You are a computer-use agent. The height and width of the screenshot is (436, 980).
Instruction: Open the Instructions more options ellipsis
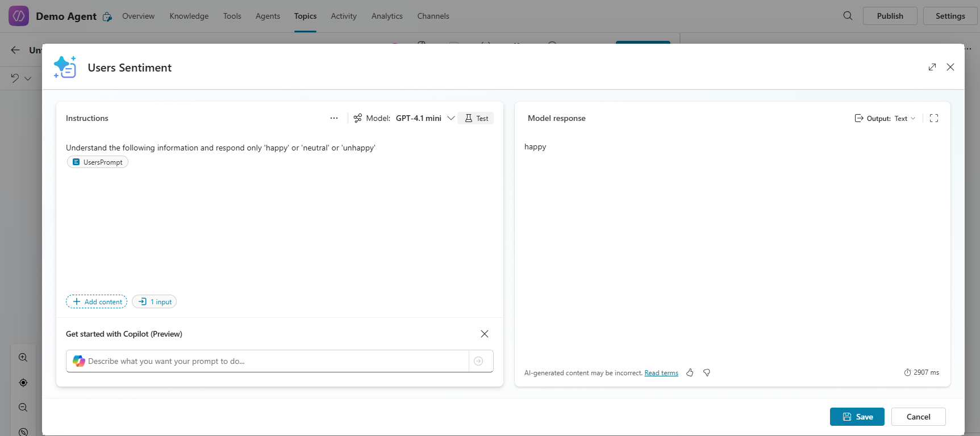(x=334, y=118)
